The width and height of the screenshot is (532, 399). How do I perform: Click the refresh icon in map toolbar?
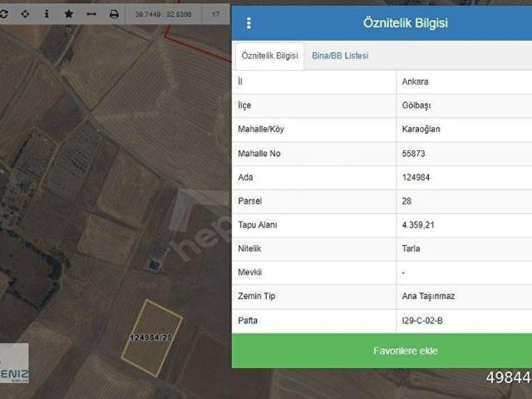pyautogui.click(x=3, y=14)
